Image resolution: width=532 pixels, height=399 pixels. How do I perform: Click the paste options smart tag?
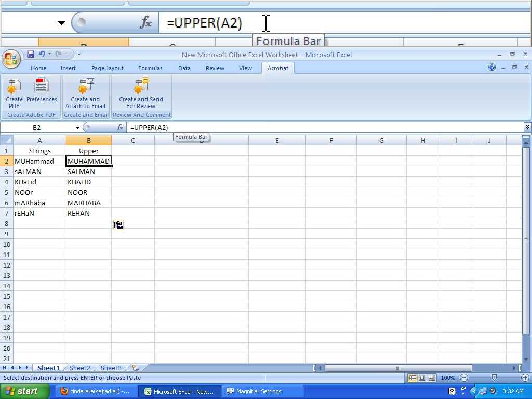[x=118, y=224]
